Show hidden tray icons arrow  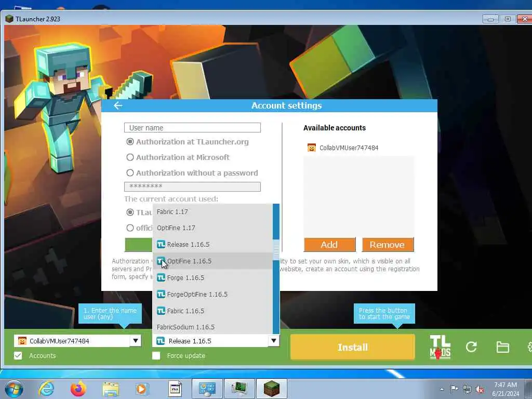point(442,389)
